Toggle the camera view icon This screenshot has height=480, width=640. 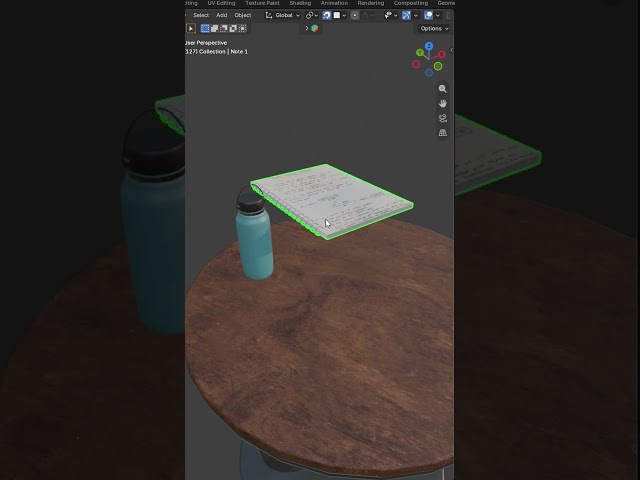pyautogui.click(x=442, y=118)
